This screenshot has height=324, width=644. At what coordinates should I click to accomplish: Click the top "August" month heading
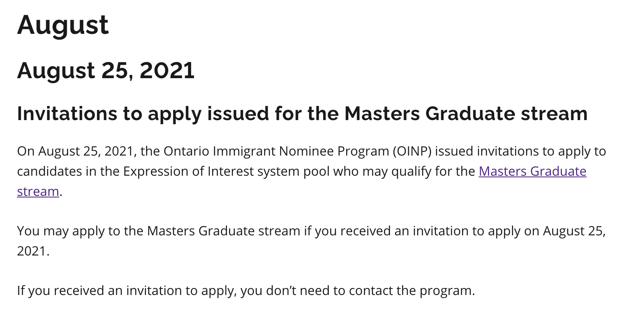pyautogui.click(x=63, y=25)
